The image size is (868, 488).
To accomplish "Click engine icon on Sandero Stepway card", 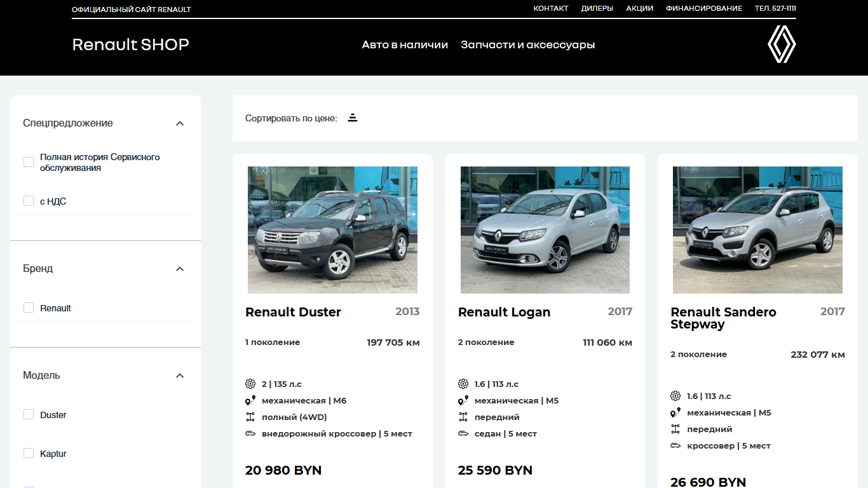I will [675, 396].
